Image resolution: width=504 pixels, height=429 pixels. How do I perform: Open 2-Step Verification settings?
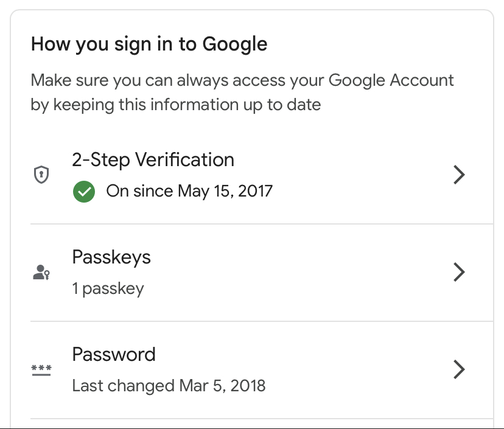[x=153, y=159]
